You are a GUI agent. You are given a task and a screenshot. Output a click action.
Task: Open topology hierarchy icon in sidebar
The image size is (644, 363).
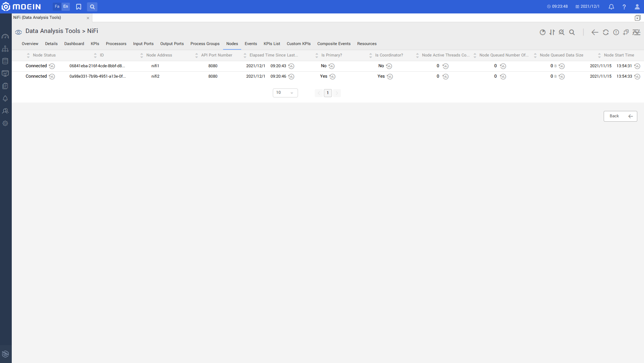(5, 49)
